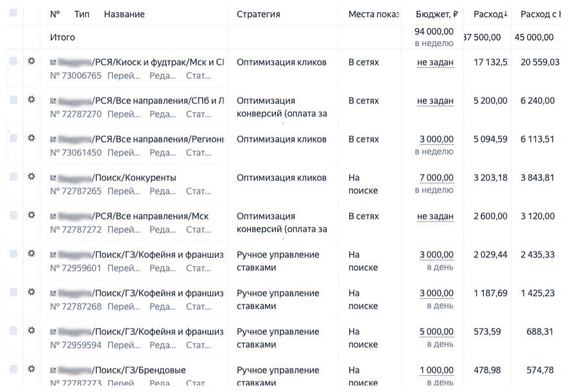Open settings gear for РСЯ/Все направления/Мск
568x392 pixels.
tap(31, 215)
